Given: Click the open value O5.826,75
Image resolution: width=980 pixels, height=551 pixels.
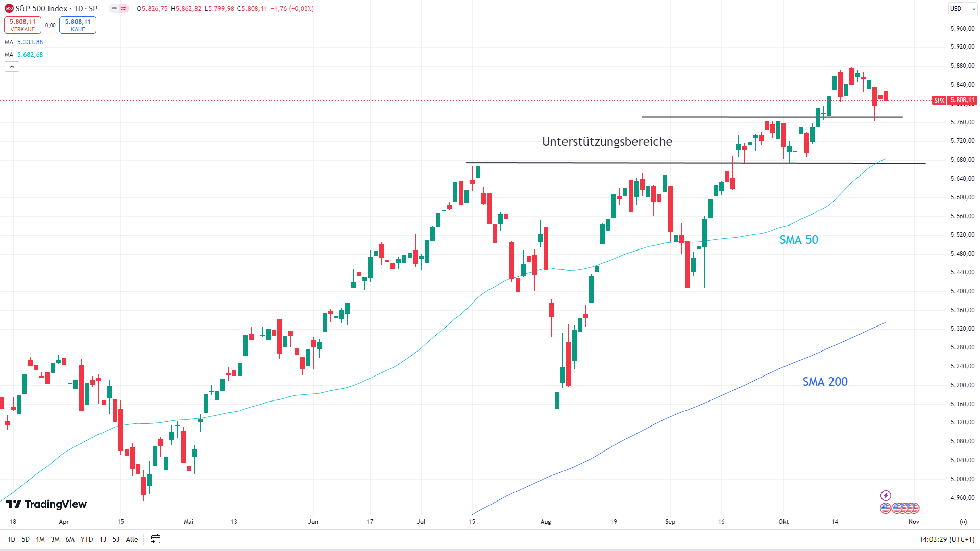Looking at the screenshot, I should 152,9.
